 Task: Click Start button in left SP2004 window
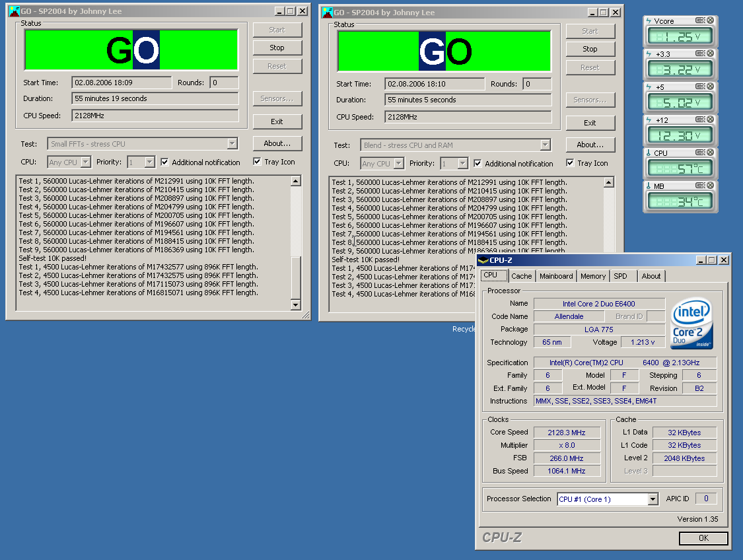(x=277, y=30)
